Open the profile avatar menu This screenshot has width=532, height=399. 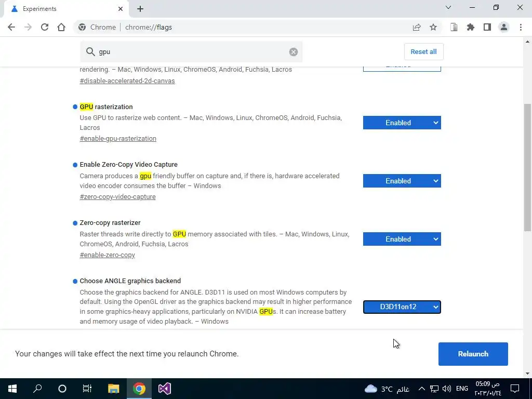click(504, 27)
